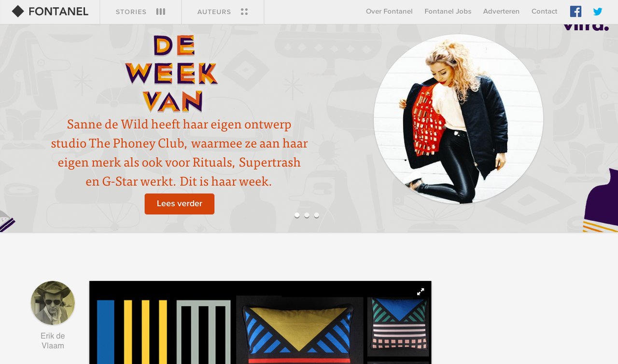Open the Twitter bird icon
The image size is (618, 364).
coord(598,12)
